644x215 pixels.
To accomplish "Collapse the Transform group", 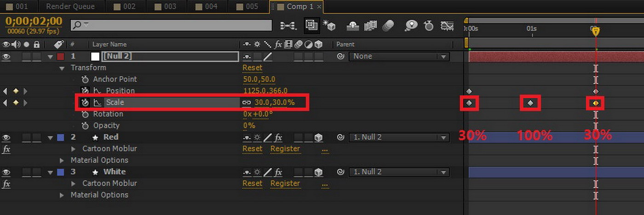I will 62,68.
